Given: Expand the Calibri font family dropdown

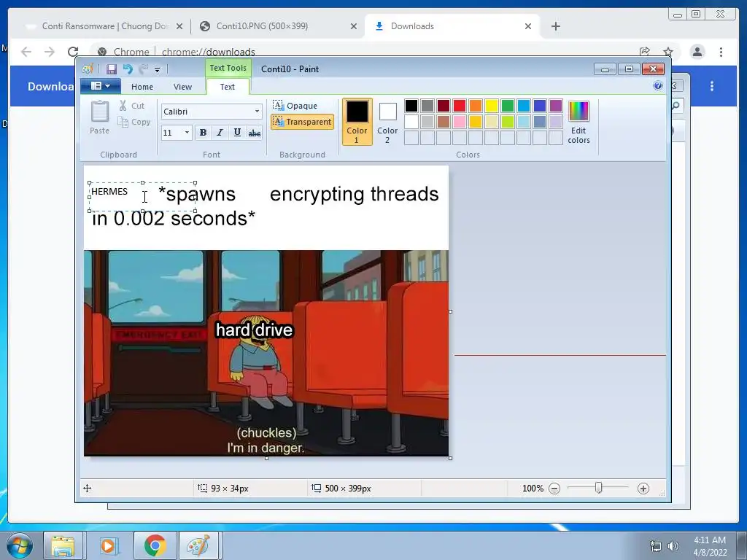Looking at the screenshot, I should [x=258, y=112].
